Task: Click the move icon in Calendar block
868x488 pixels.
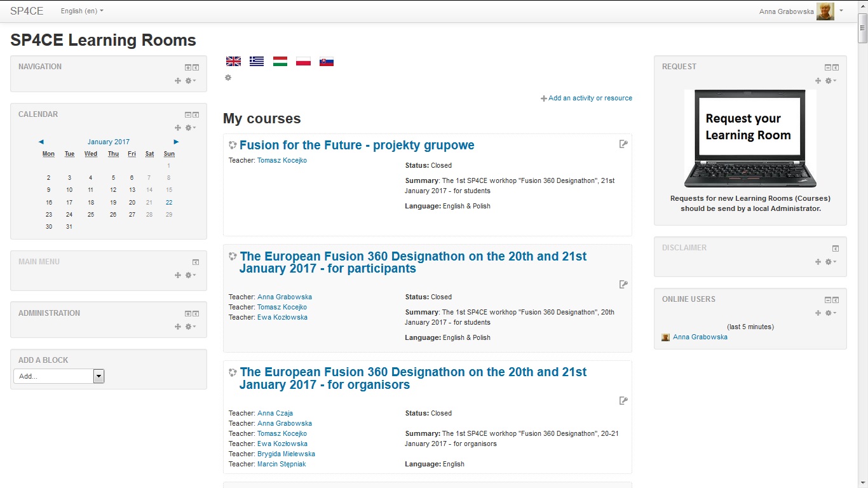Action: tap(178, 128)
